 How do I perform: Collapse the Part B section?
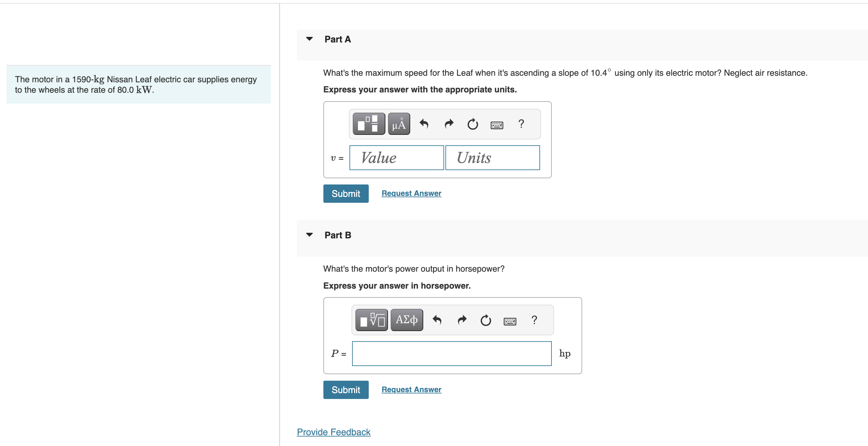click(309, 235)
